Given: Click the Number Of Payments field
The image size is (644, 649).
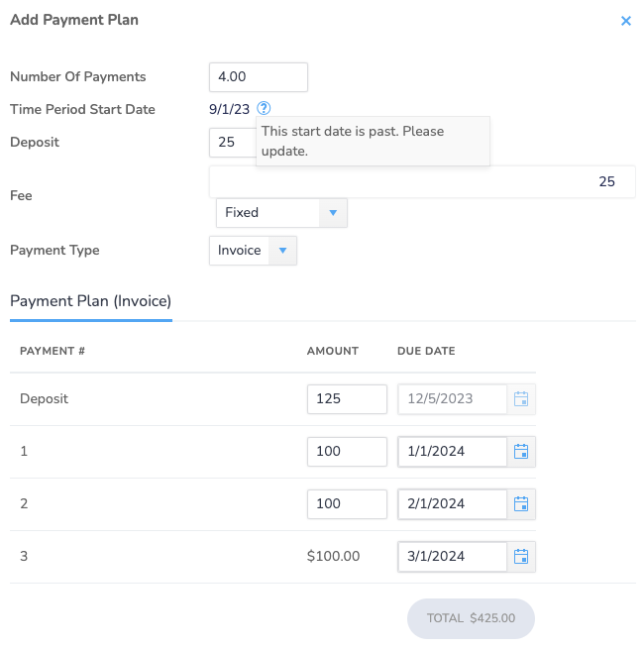Looking at the screenshot, I should click(x=259, y=77).
